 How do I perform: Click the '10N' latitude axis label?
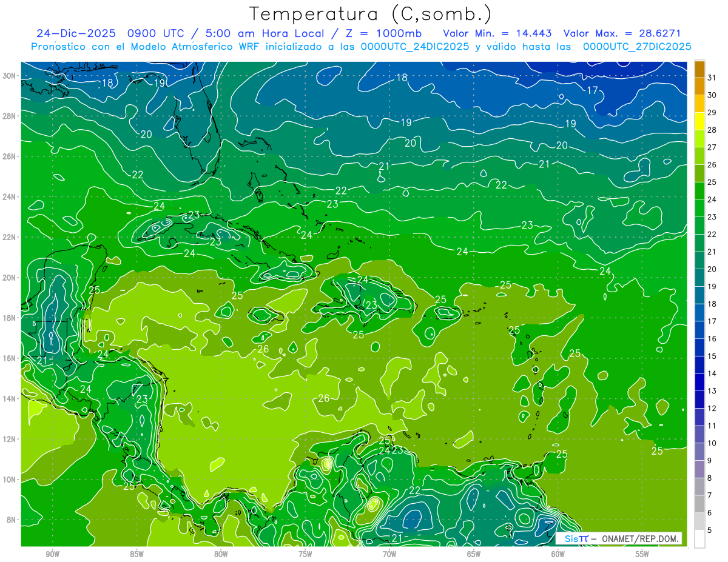(x=8, y=480)
